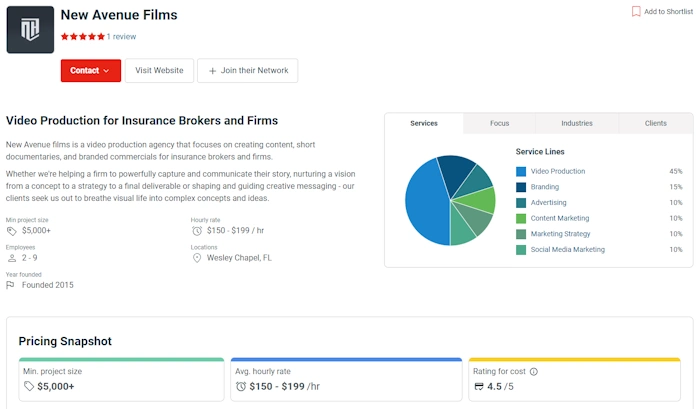Click the Social Media Marketing legend swatch
700x409 pixels.
click(521, 250)
